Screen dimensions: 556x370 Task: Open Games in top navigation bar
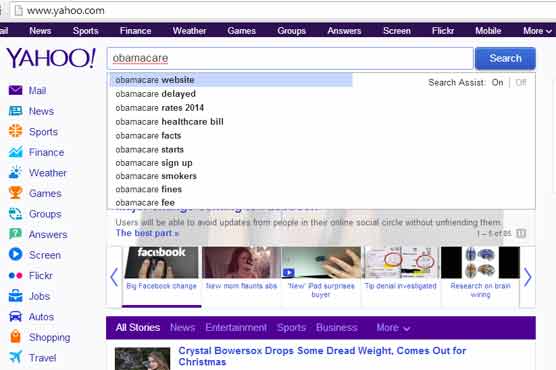(241, 31)
